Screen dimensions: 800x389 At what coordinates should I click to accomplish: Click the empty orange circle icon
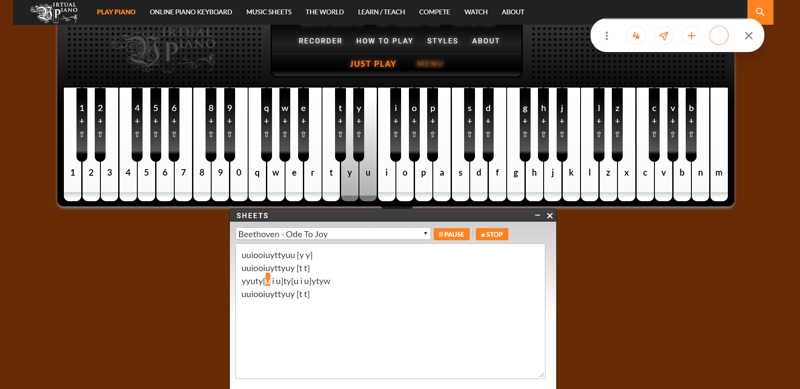pyautogui.click(x=719, y=36)
